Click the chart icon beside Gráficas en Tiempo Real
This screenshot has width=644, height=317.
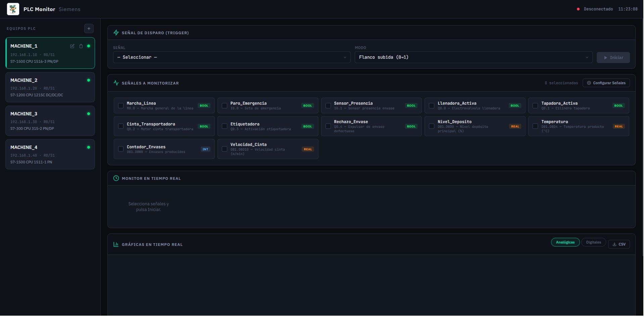click(116, 244)
